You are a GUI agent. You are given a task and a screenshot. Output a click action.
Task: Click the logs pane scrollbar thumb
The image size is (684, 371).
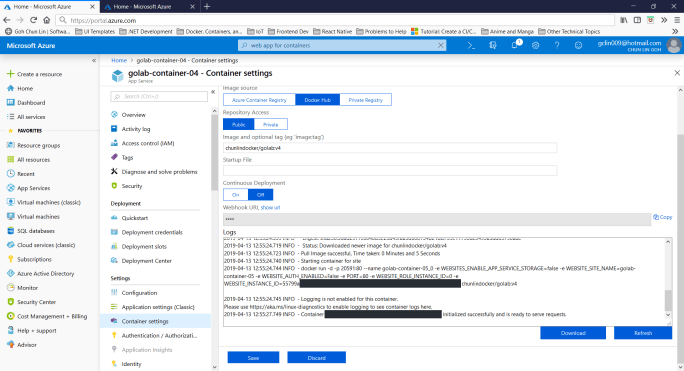668,300
